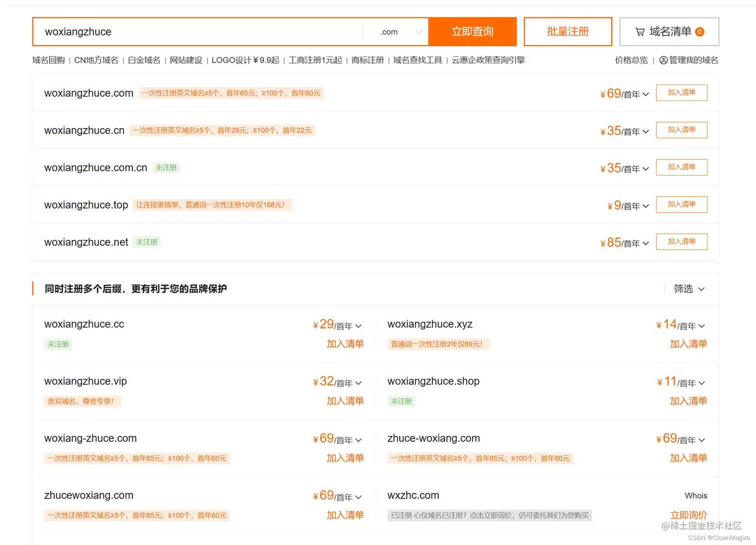Viewport: 756px width, 545px height.
Task: Expand price options for woxiangzhuce.net
Action: 645,243
